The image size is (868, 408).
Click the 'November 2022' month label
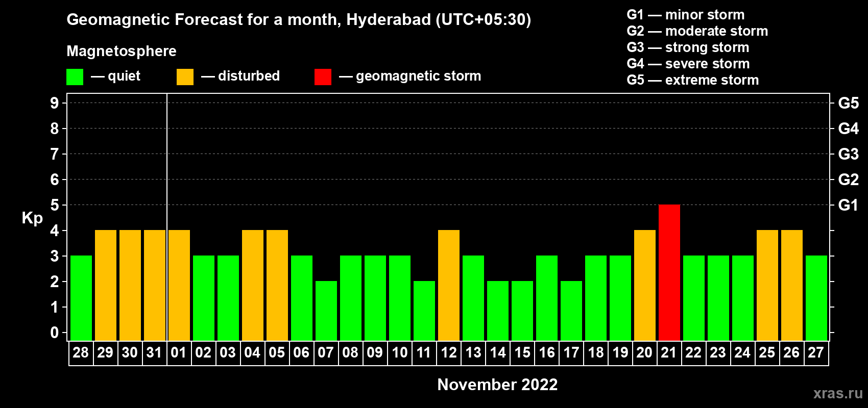(498, 385)
